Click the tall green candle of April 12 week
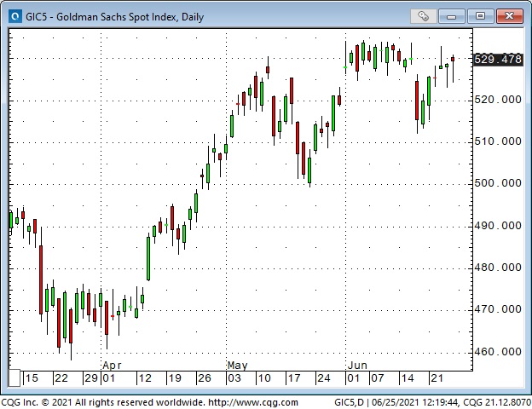This screenshot has width=532, height=409. pyautogui.click(x=148, y=258)
